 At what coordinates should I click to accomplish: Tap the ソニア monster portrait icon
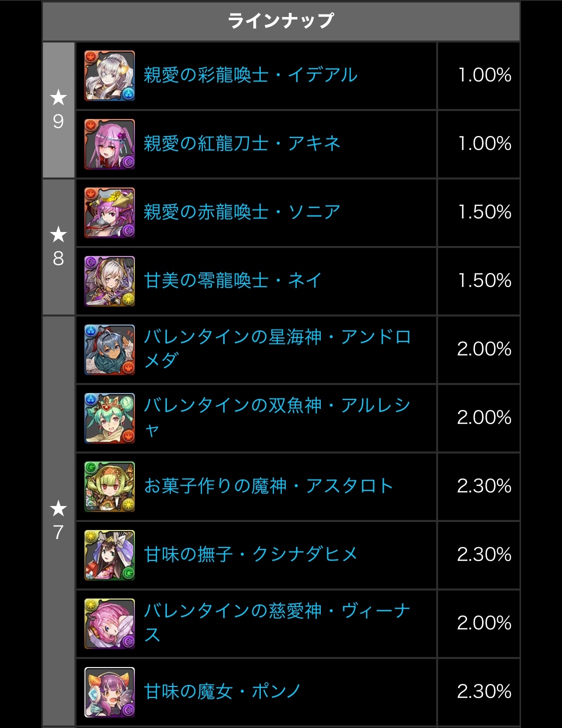[x=109, y=212]
